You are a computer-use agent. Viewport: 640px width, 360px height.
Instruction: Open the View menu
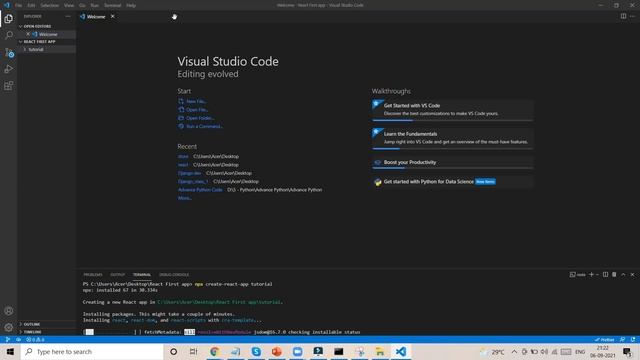(69, 5)
